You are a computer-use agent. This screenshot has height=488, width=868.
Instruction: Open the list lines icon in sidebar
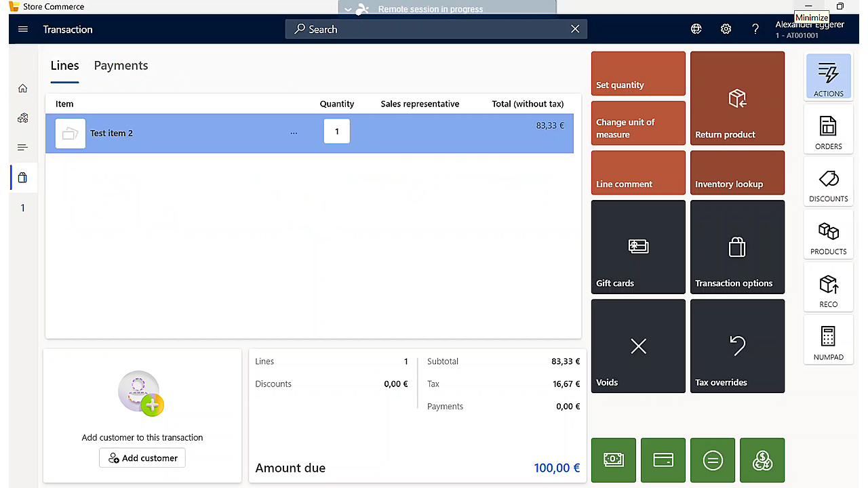click(x=22, y=148)
